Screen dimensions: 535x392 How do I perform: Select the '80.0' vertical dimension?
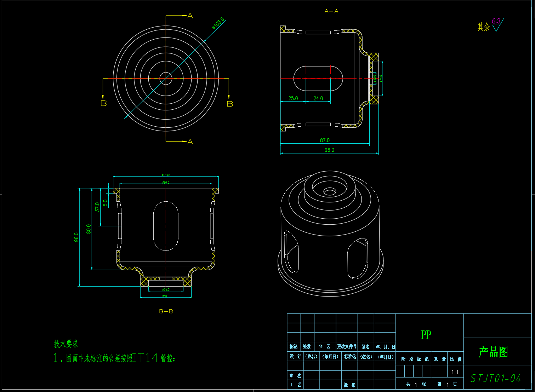89,229
